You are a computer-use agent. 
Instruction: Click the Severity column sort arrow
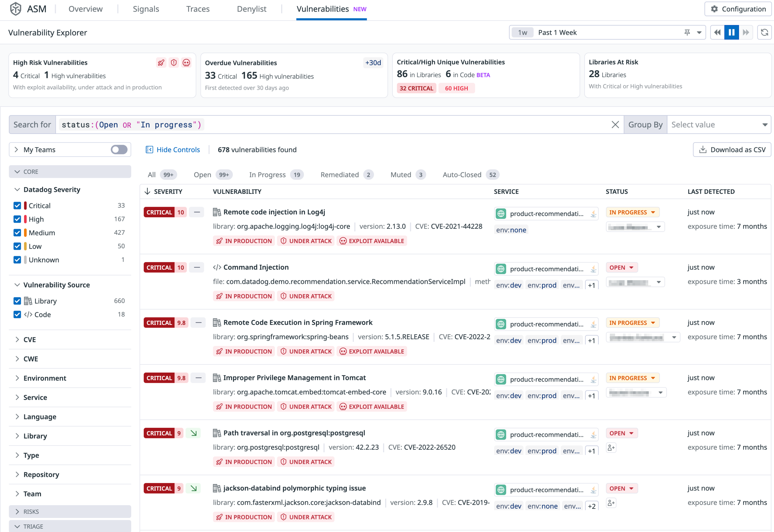(147, 191)
